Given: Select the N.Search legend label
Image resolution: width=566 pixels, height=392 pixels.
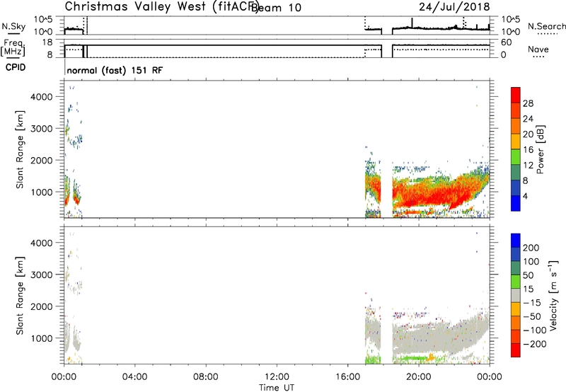Looking at the screenshot, I should click(546, 26).
